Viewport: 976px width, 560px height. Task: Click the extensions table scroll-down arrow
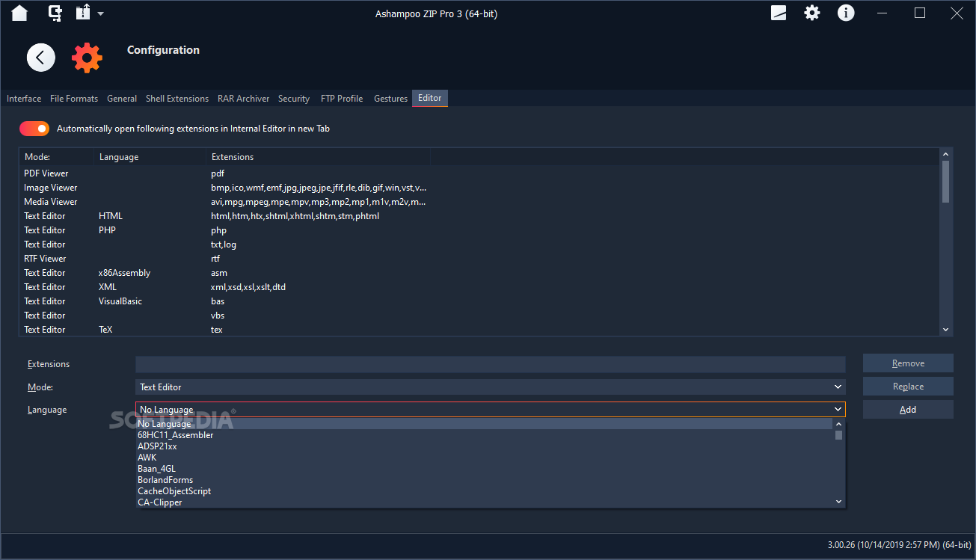tap(946, 330)
